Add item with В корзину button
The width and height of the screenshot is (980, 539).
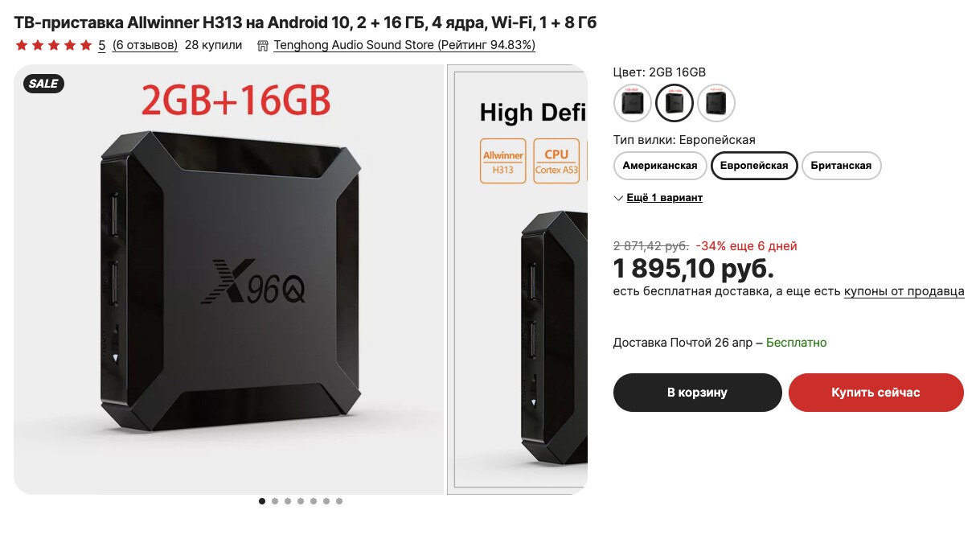click(697, 393)
